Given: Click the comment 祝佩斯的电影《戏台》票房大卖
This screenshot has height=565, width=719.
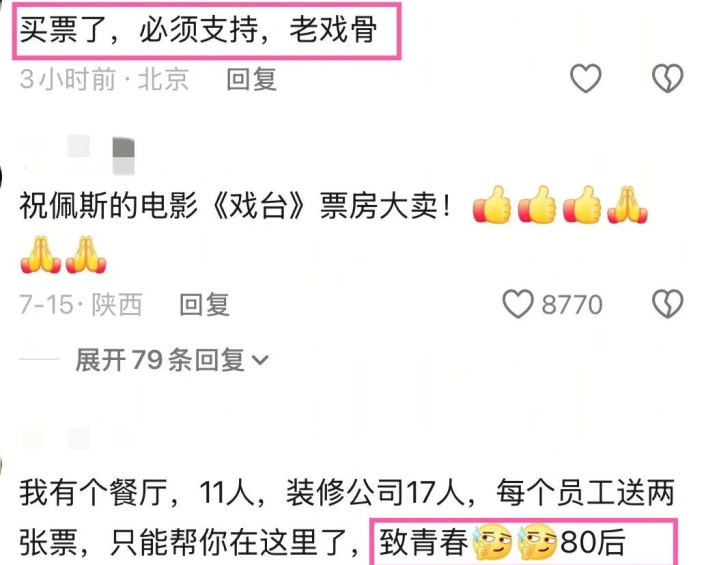Looking at the screenshot, I should point(235,205).
